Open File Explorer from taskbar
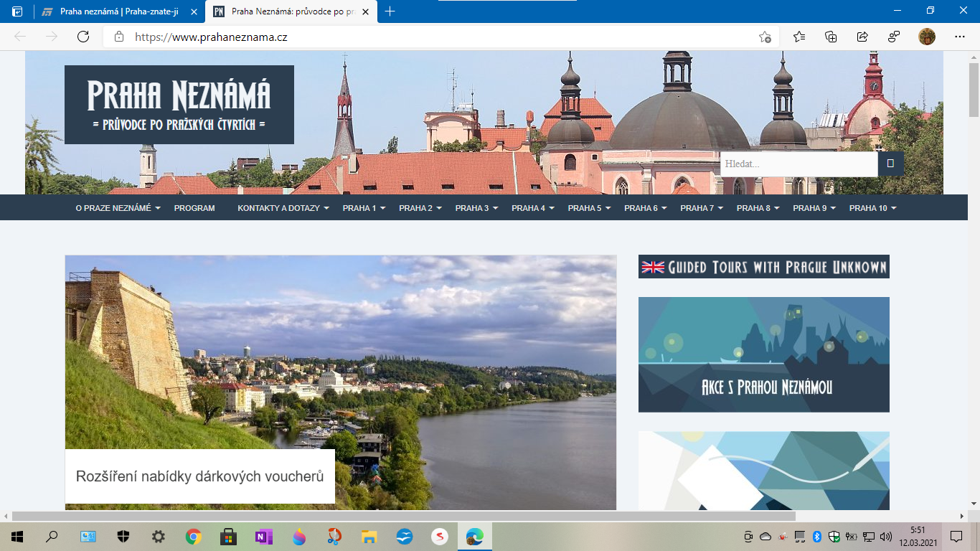 369,536
